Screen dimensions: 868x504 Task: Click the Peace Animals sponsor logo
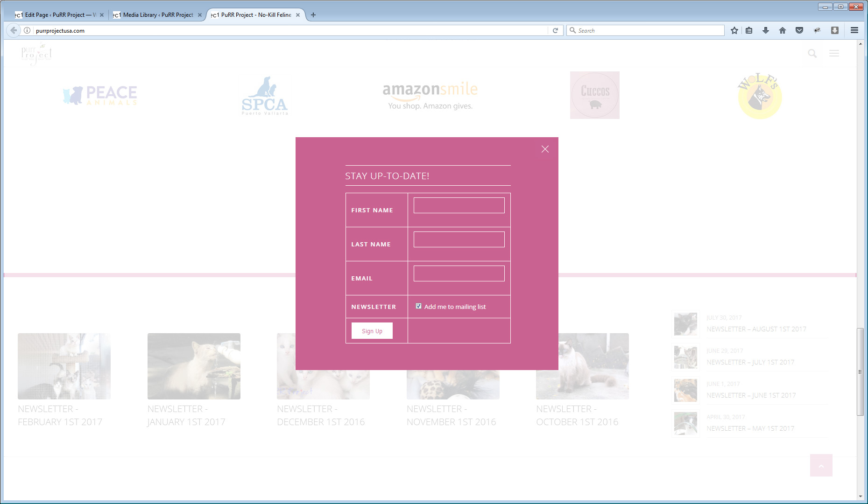click(x=100, y=95)
